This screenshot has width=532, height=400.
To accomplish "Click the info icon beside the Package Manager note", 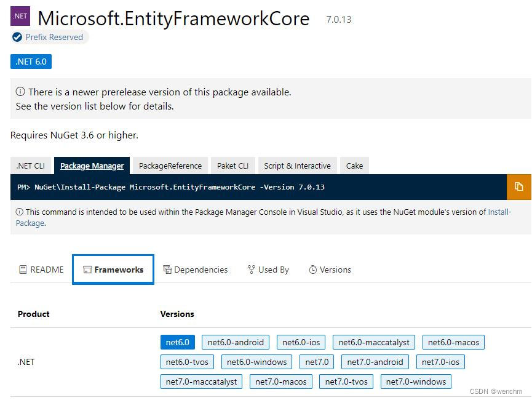I will click(19, 212).
